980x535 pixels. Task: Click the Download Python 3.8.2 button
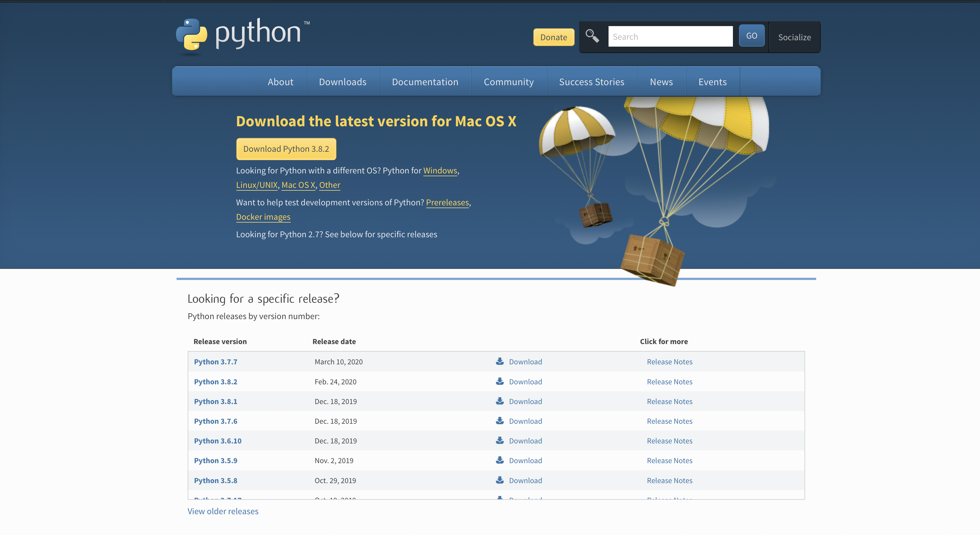click(x=286, y=149)
